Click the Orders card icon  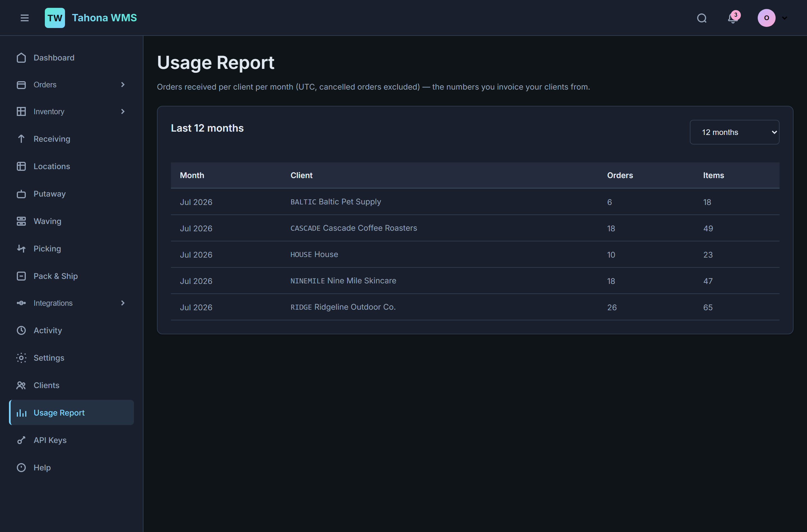point(21,85)
